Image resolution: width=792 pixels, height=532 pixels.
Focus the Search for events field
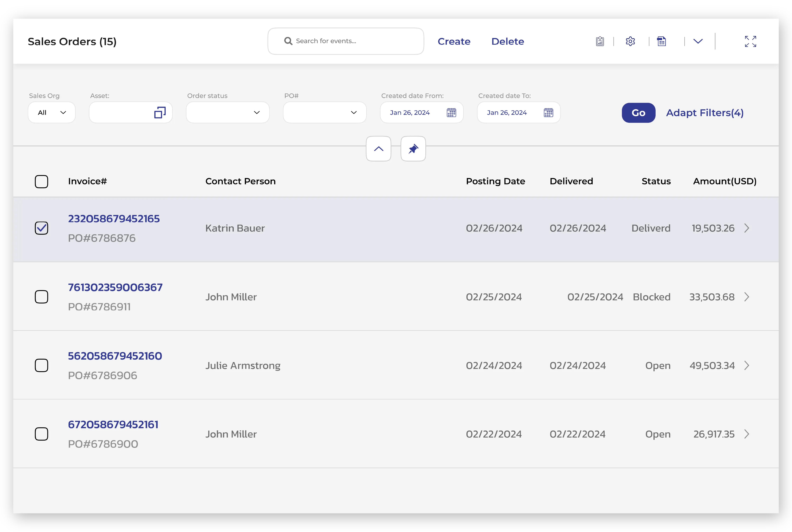coord(345,41)
